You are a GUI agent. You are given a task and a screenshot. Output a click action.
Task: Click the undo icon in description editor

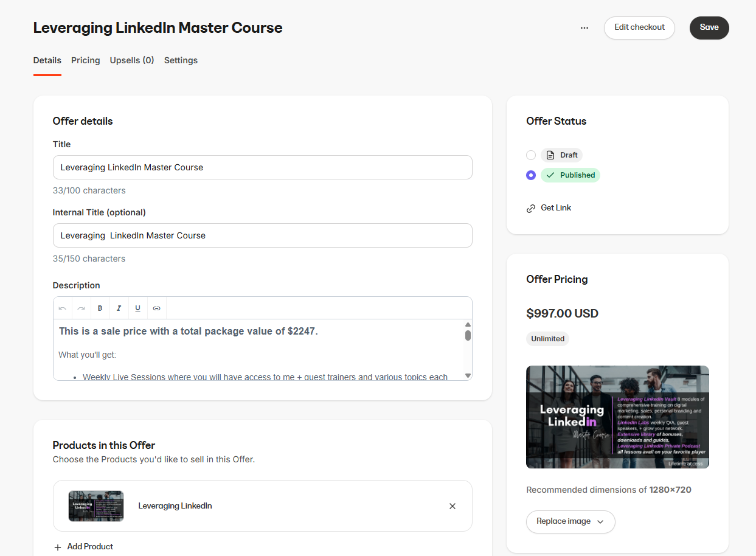point(63,308)
